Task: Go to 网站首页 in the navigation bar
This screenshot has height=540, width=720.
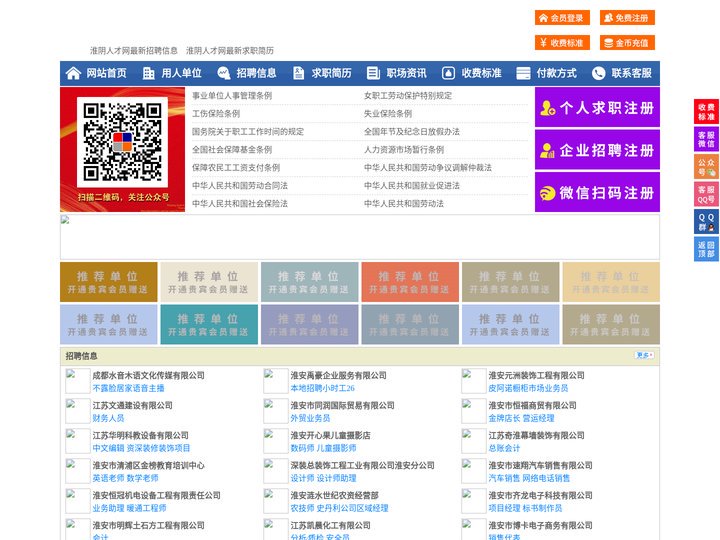Action: point(107,73)
